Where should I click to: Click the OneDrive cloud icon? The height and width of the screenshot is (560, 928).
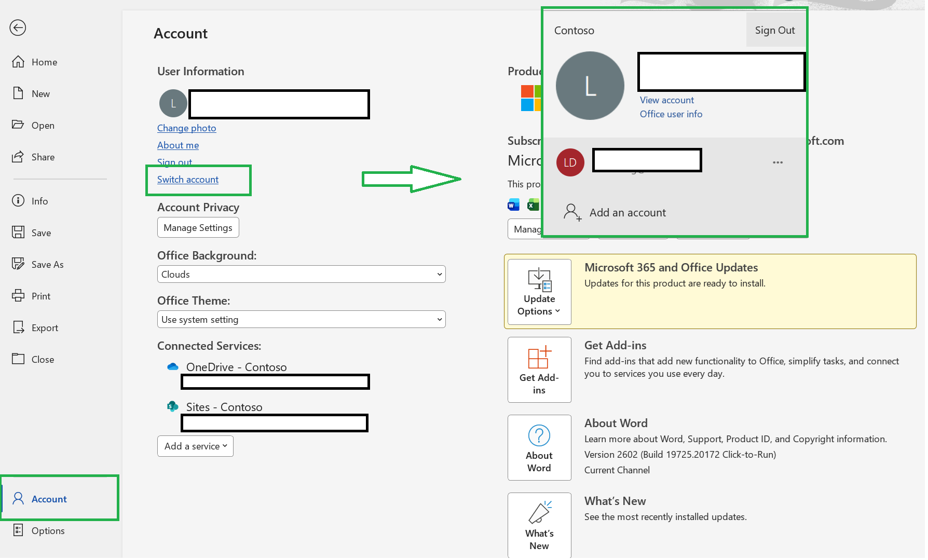(173, 367)
